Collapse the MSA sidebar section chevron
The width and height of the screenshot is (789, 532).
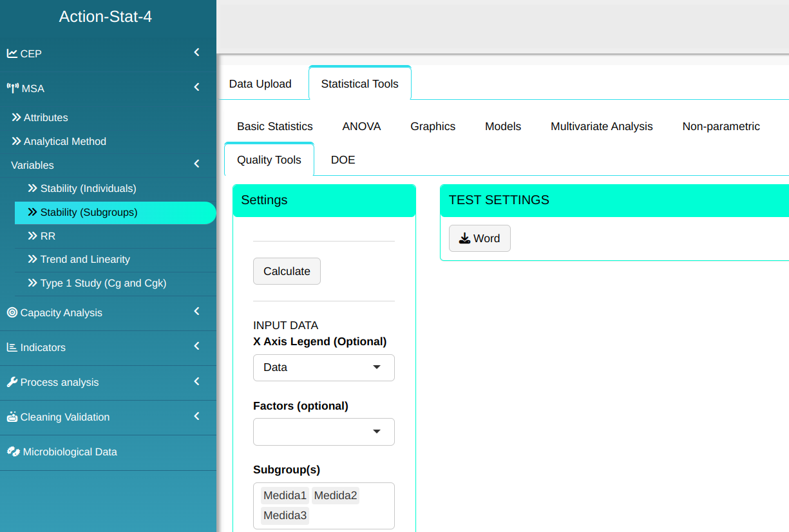[196, 87]
